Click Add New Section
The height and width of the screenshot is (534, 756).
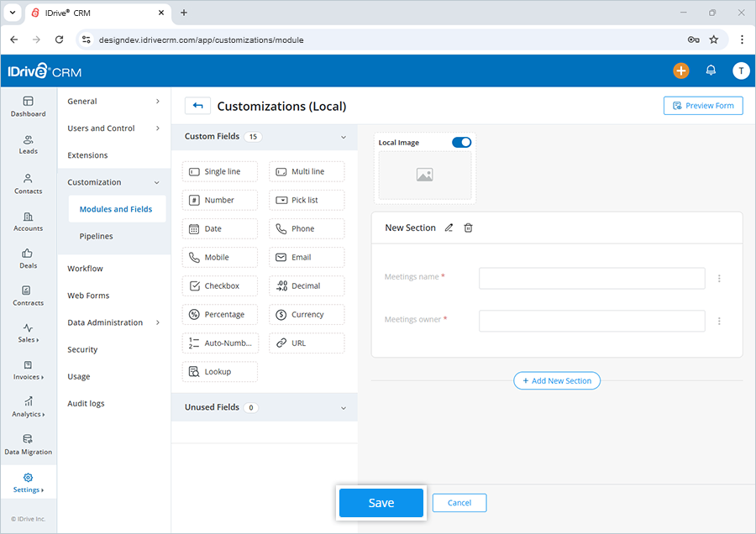(x=557, y=380)
